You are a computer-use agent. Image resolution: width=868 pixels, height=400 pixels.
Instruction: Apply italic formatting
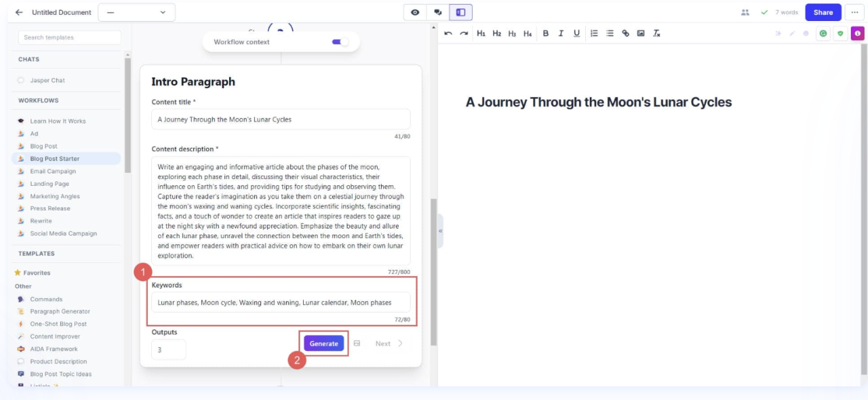[561, 33]
